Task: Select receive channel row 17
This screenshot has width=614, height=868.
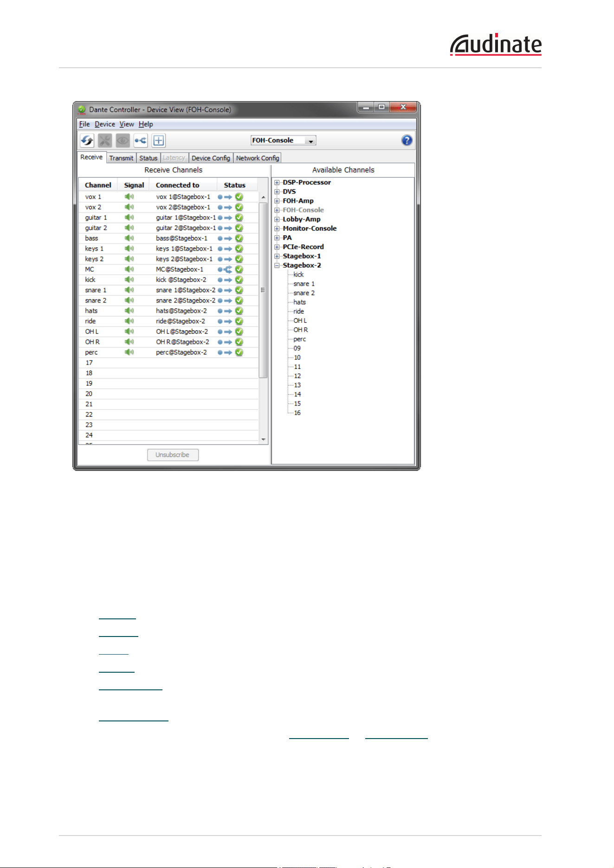Action: click(168, 363)
